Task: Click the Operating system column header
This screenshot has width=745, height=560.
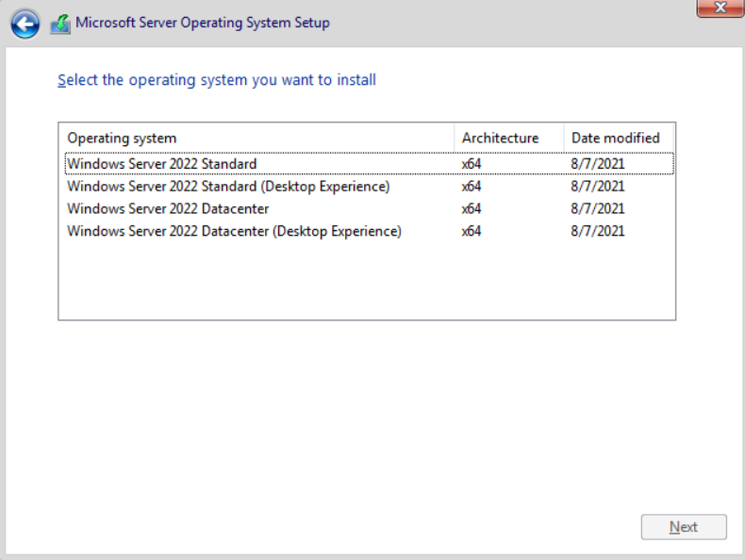Action: point(123,138)
